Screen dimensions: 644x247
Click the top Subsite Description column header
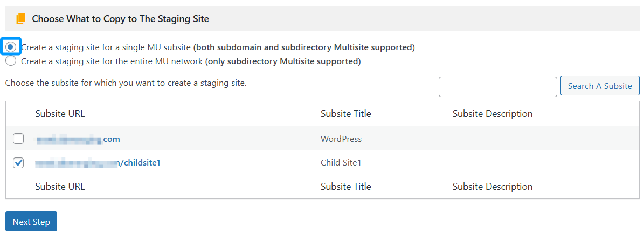492,114
